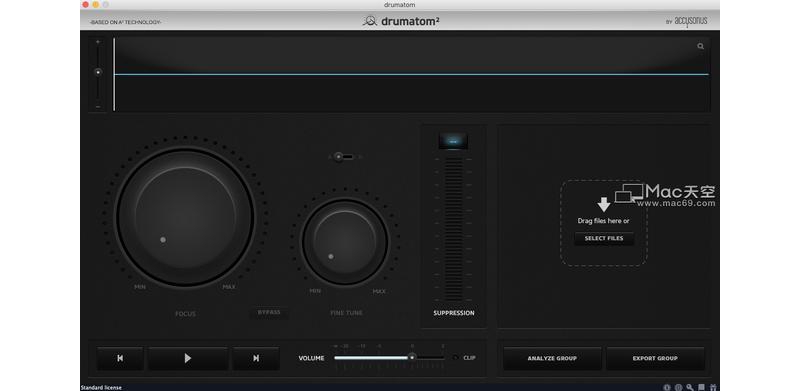Screen dimensions: 800x391
Task: Click the CLIP indicator light
Action: coord(456,357)
